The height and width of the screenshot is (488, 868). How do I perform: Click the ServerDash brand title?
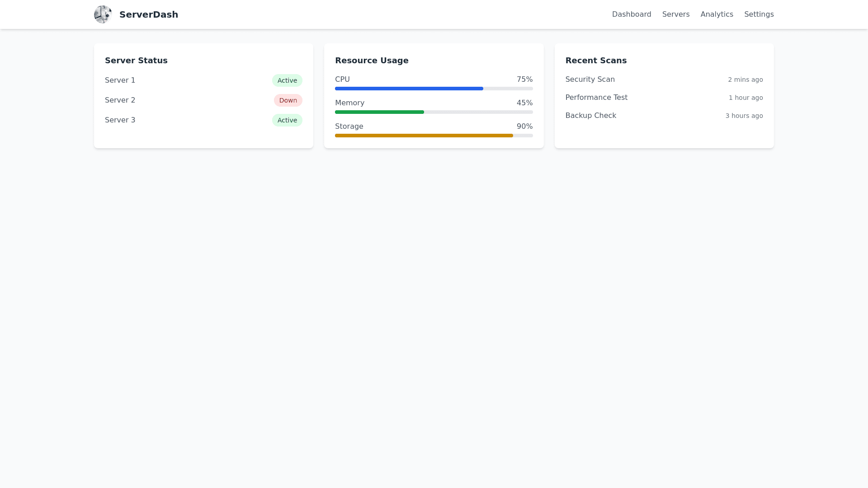(x=148, y=14)
